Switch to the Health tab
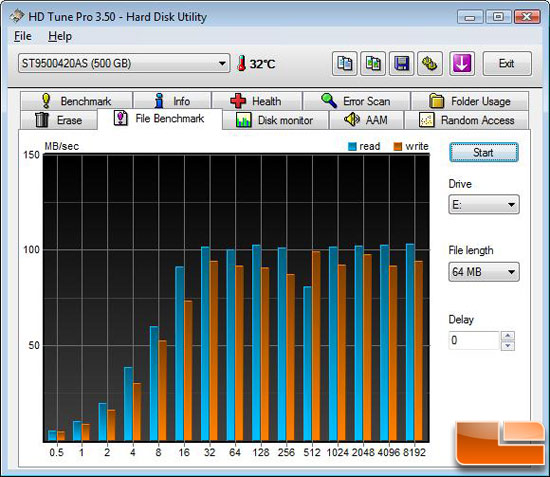This screenshot has height=477, width=550. tap(257, 101)
